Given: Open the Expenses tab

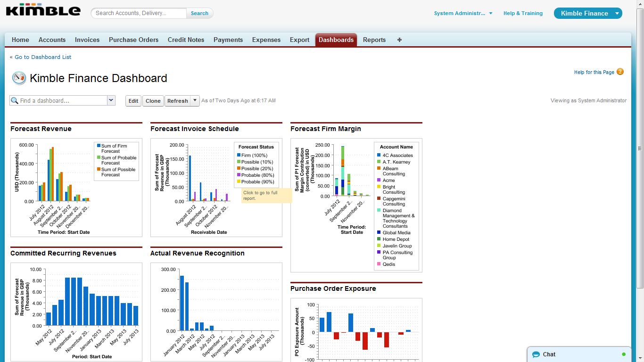Looking at the screenshot, I should 266,40.
